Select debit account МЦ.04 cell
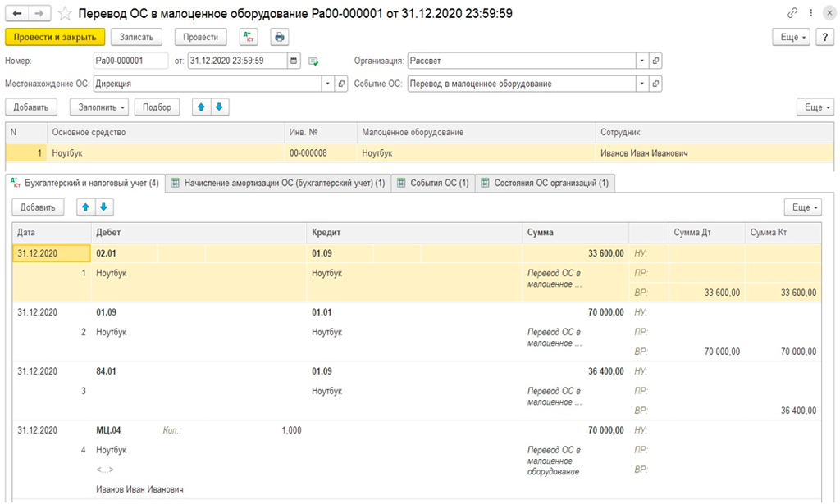Image resolution: width=840 pixels, height=504 pixels. point(109,429)
